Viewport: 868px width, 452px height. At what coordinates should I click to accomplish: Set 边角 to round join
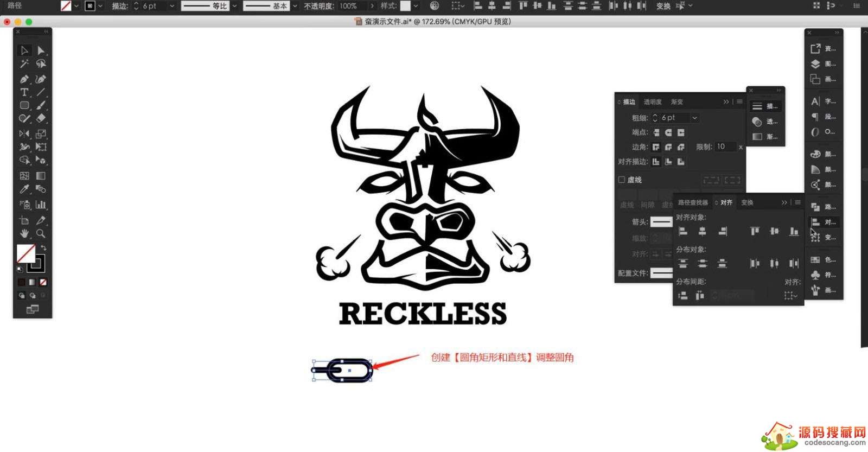(x=668, y=147)
